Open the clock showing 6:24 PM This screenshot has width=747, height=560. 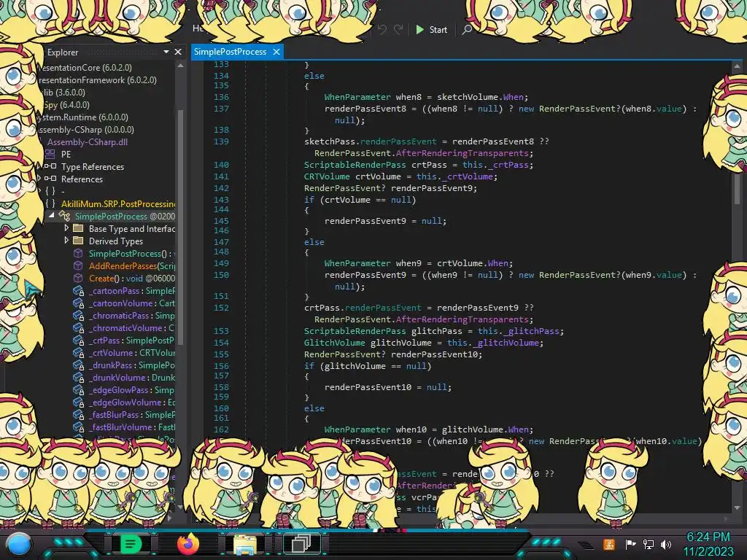pyautogui.click(x=708, y=544)
